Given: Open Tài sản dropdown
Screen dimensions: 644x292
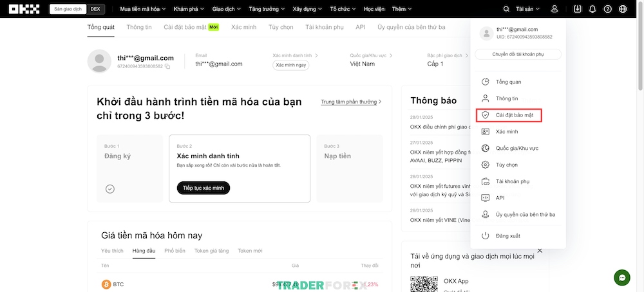Looking at the screenshot, I should [527, 9].
